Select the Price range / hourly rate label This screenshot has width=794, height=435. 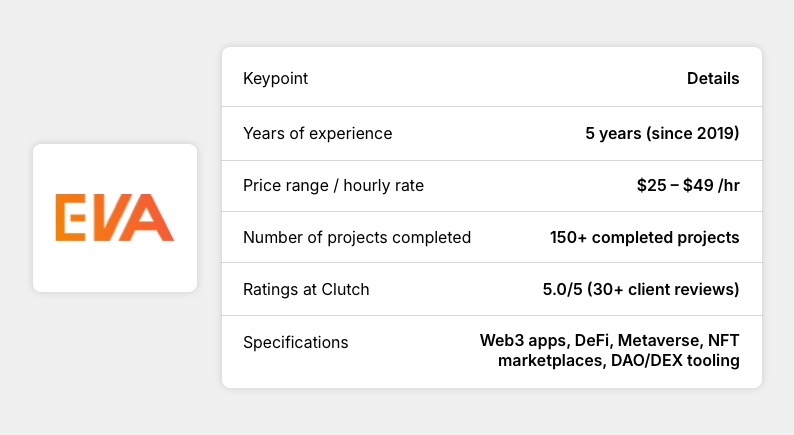point(333,185)
